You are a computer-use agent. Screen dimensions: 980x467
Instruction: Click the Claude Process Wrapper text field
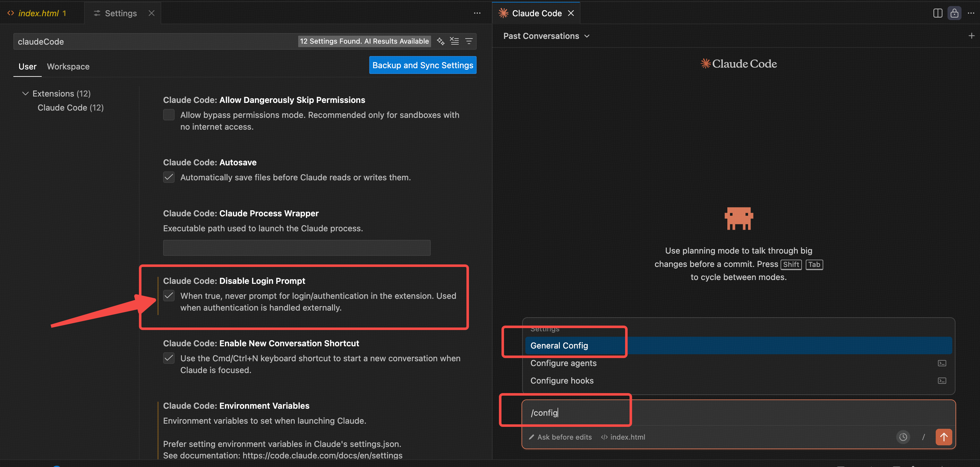pyautogui.click(x=296, y=248)
